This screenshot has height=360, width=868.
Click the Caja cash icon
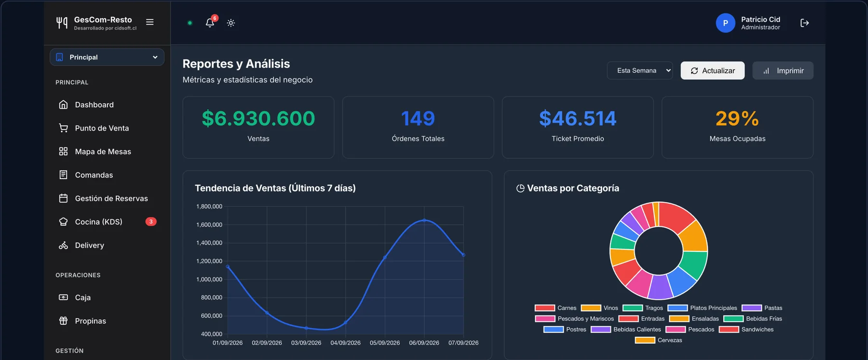pos(63,297)
